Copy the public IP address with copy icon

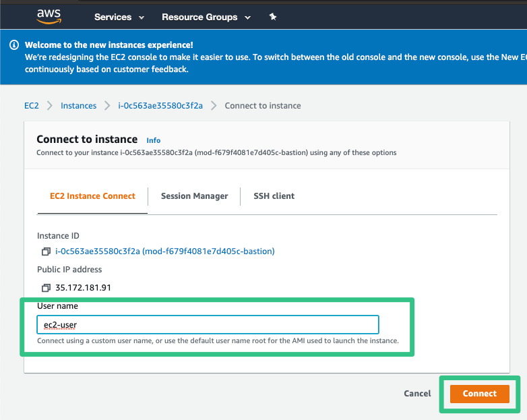pos(46,288)
